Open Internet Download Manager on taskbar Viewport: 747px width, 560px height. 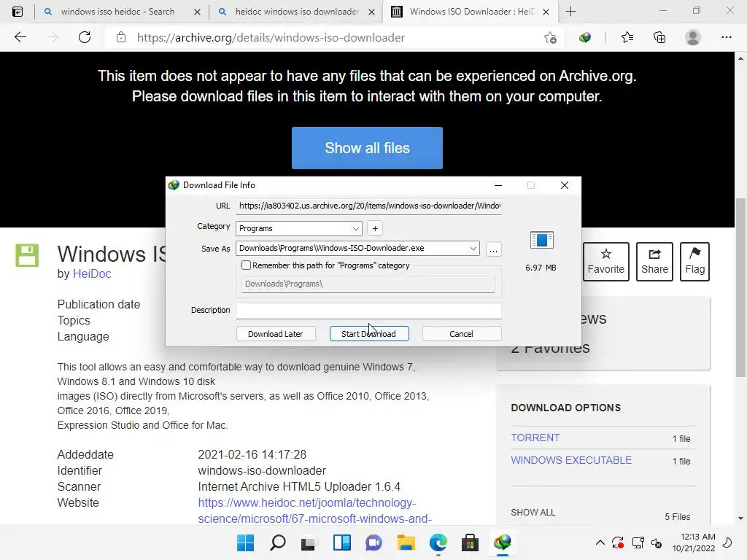point(502,542)
